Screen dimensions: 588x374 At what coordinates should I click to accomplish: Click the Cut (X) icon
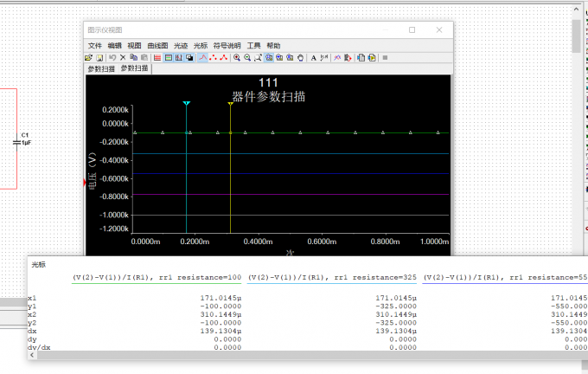click(x=123, y=58)
